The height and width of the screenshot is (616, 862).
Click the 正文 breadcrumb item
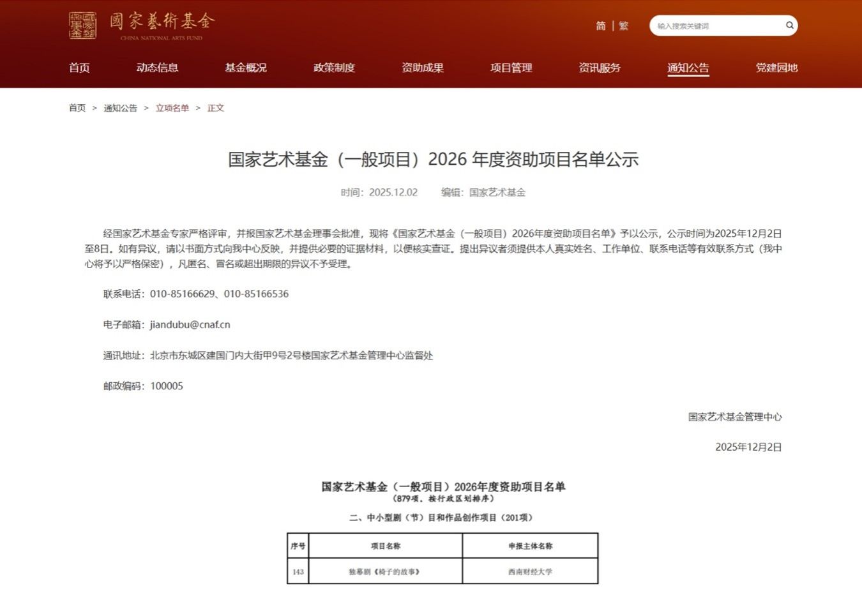(216, 108)
